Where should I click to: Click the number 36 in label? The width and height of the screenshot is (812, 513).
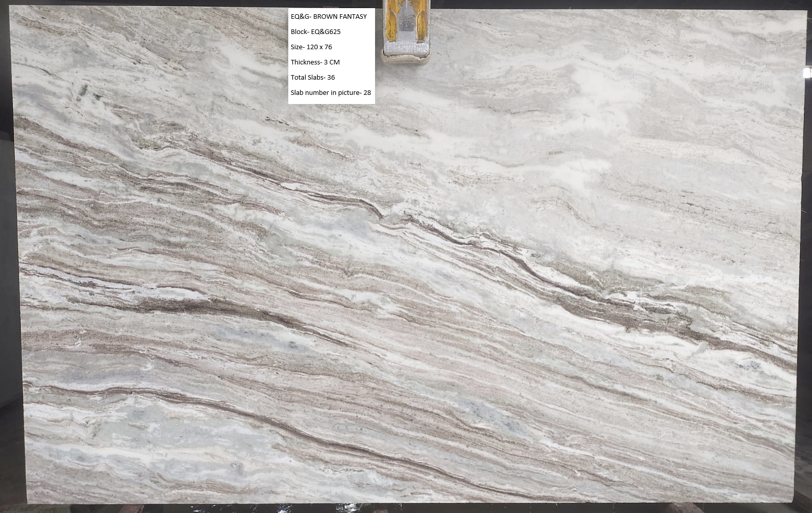coord(331,78)
